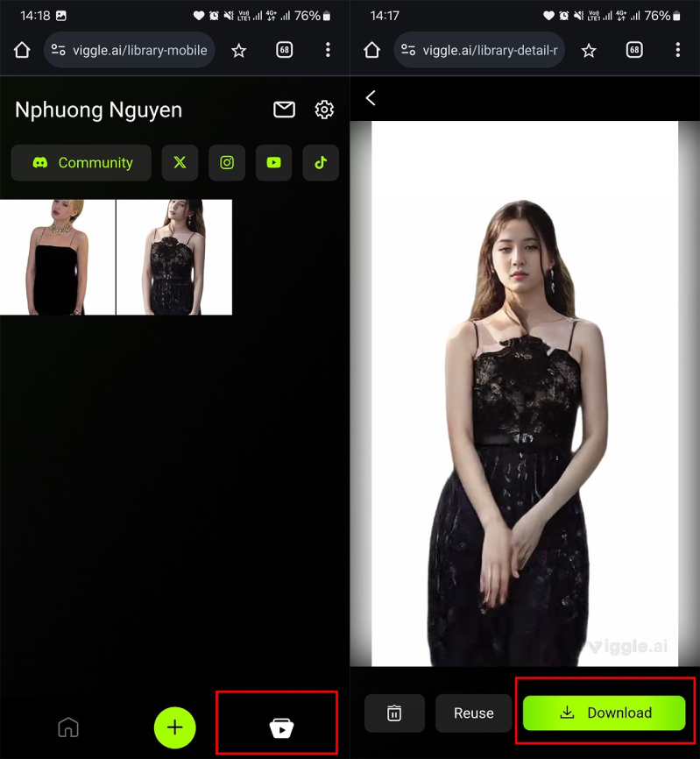Tap the browser home icon in left screen
The height and width of the screenshot is (759, 700).
click(x=22, y=50)
